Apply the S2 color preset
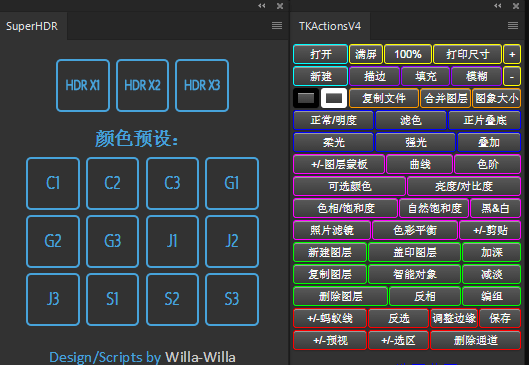529x365 pixels. [172, 299]
